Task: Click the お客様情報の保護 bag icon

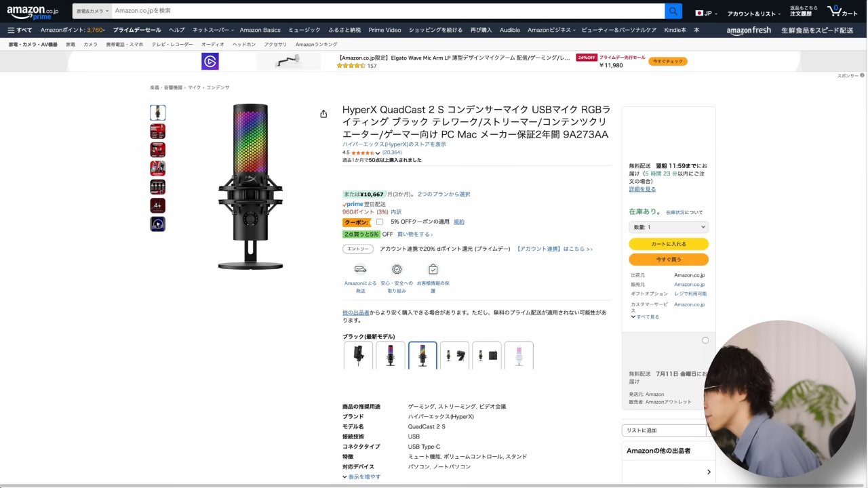Action: 433,269
